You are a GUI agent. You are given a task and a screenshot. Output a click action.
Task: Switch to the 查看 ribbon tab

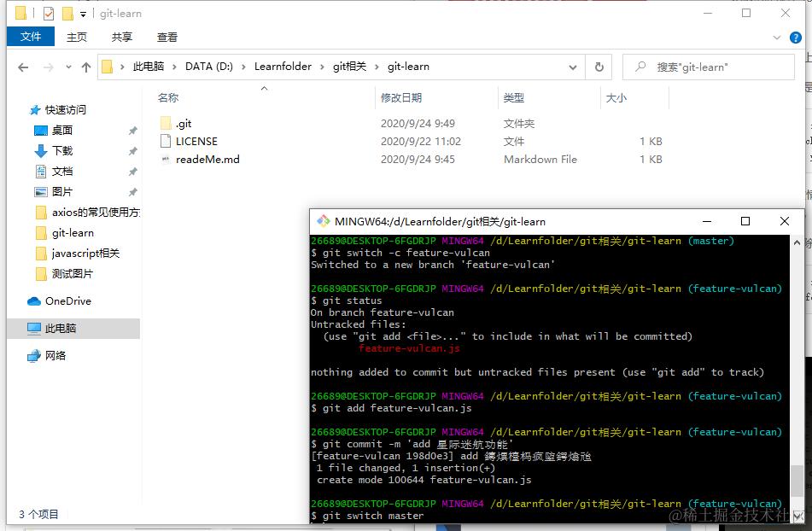(166, 38)
